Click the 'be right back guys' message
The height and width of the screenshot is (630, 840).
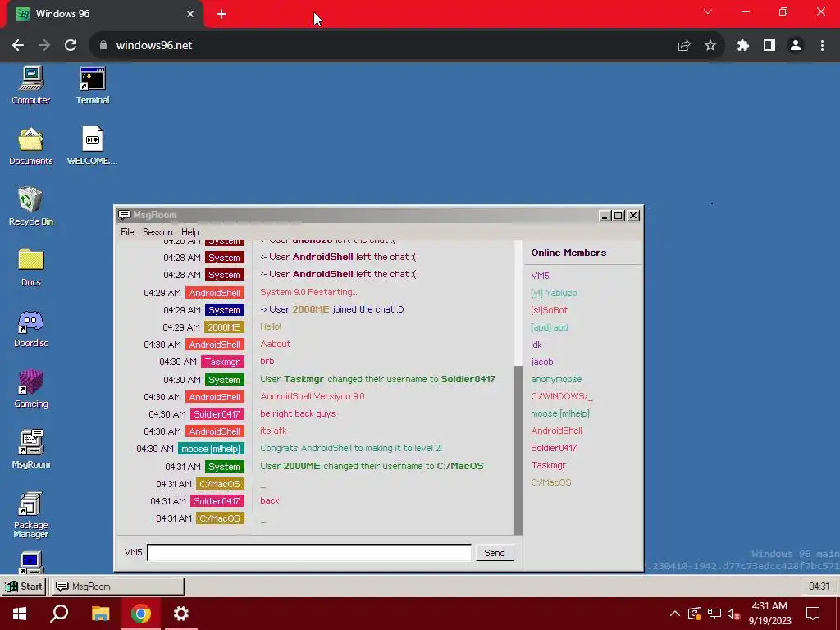click(298, 413)
